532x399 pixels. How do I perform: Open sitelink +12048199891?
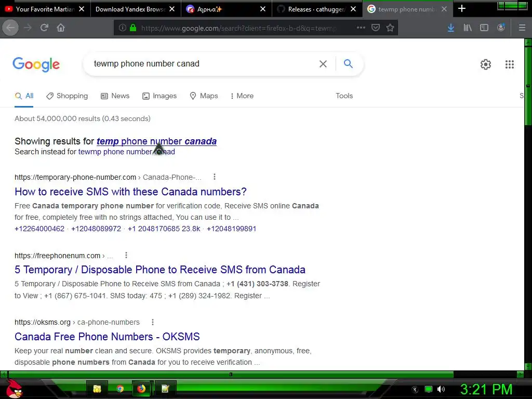231,229
